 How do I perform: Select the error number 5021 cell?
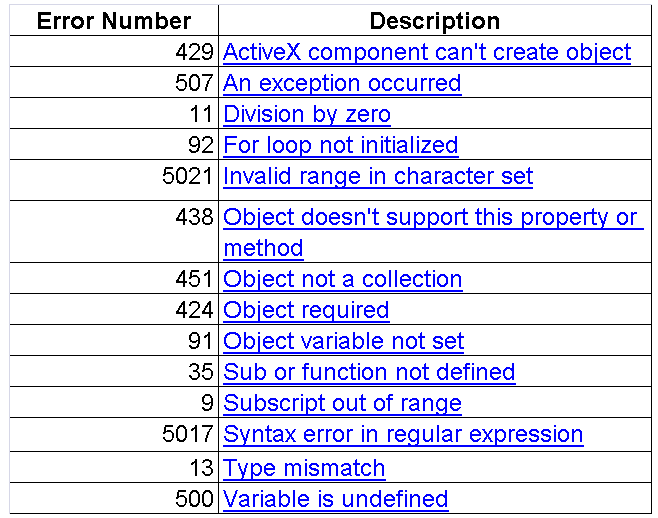pos(114,180)
